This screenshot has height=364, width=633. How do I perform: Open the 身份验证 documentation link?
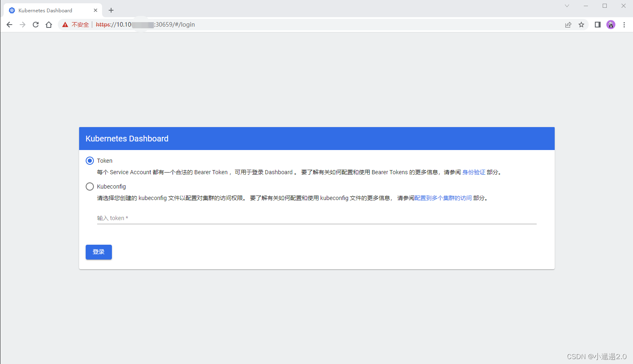[x=474, y=172]
